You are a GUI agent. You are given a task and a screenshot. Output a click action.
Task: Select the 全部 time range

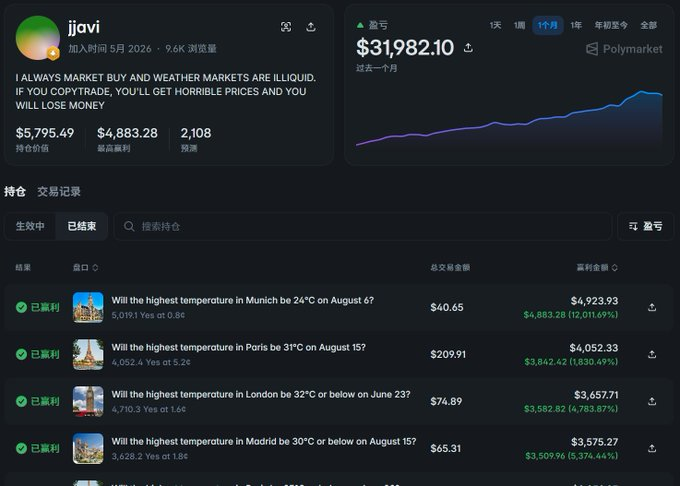click(x=649, y=25)
